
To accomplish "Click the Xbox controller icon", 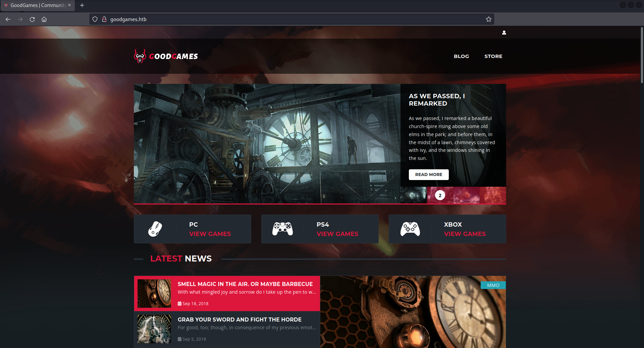I will tap(410, 229).
